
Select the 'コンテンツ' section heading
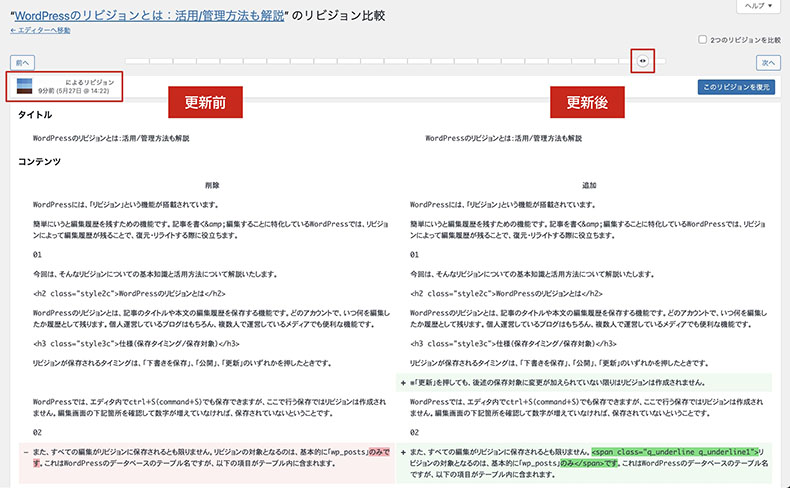point(39,162)
